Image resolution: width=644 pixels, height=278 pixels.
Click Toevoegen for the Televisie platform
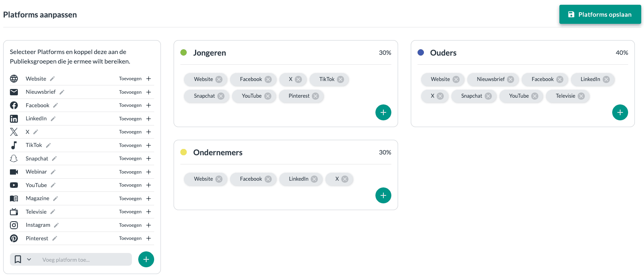point(130,212)
